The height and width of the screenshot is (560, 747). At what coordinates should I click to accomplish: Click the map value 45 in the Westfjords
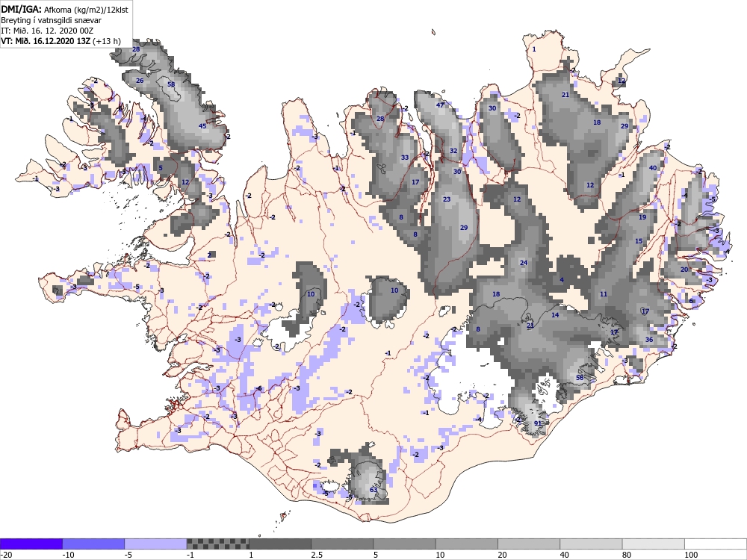point(202,125)
